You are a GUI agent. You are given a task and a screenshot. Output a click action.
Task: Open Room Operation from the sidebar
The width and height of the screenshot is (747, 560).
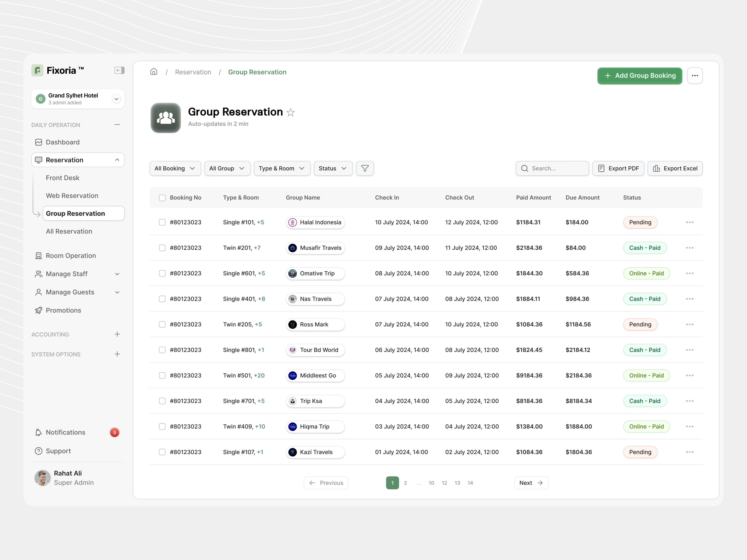70,255
